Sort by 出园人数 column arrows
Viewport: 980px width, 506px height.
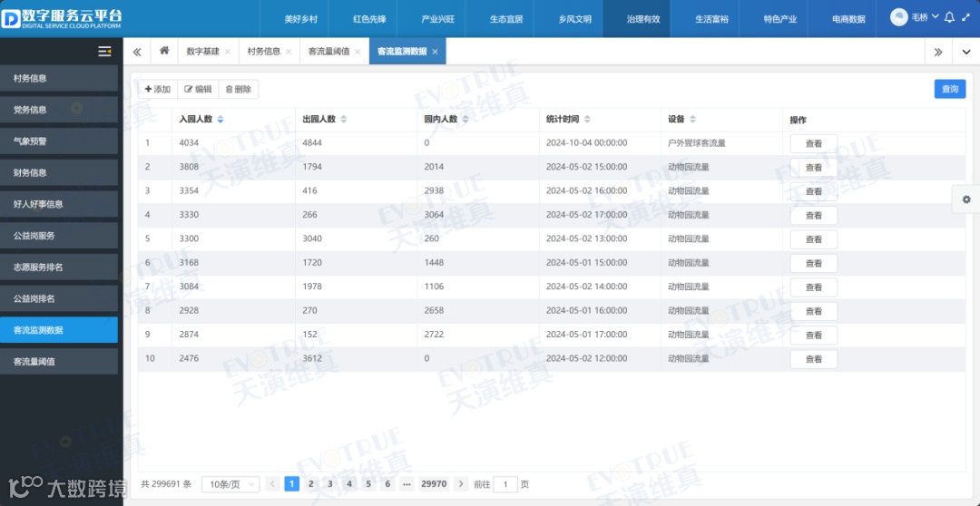pyautogui.click(x=343, y=120)
